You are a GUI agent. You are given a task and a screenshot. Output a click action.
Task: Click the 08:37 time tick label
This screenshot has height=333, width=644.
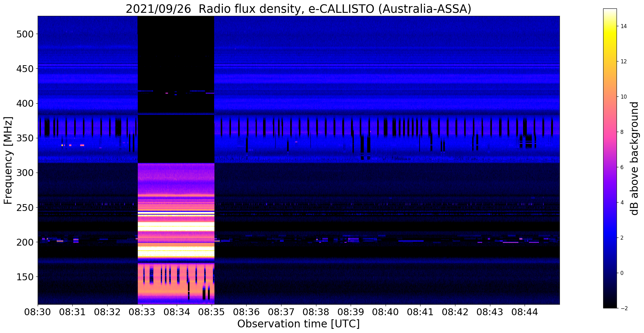click(281, 312)
